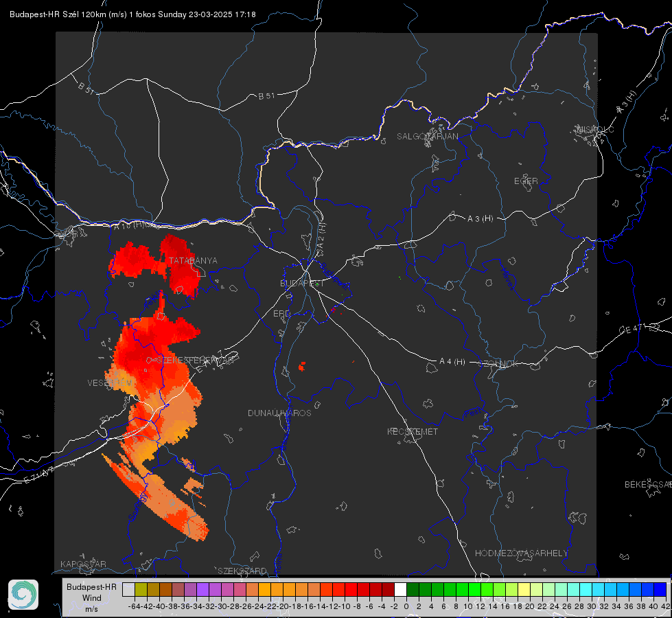Click the Heves county label
This screenshot has height=618, width=672.
point(508,279)
